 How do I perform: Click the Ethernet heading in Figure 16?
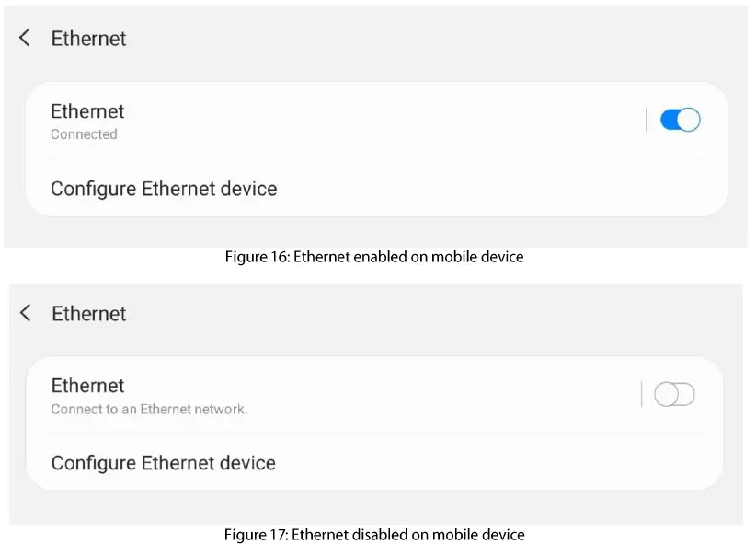pos(88,39)
